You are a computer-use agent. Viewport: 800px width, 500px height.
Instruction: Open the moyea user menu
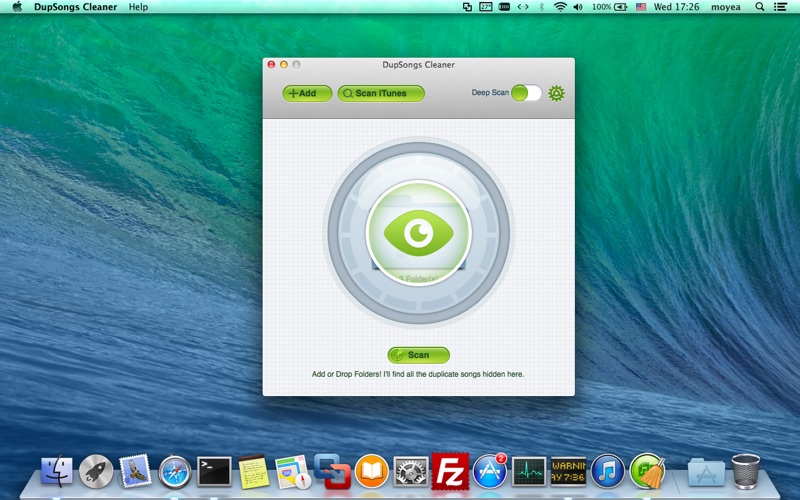[726, 7]
